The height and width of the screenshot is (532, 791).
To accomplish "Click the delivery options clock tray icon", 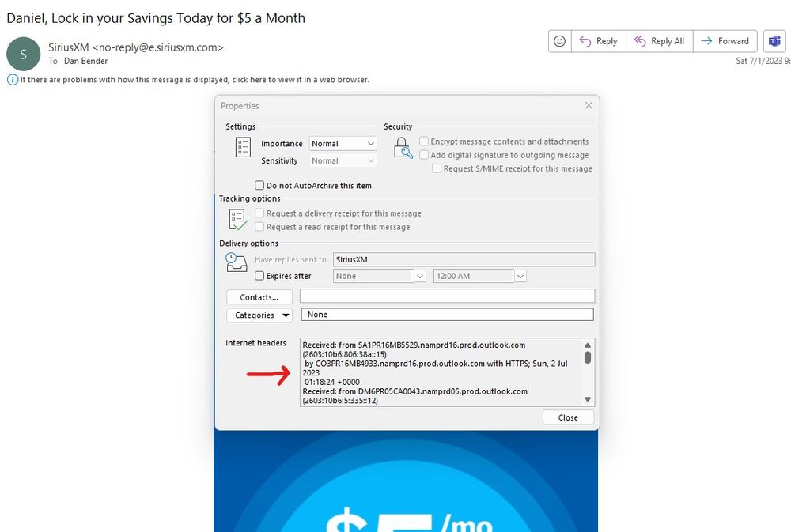I will 237,263.
